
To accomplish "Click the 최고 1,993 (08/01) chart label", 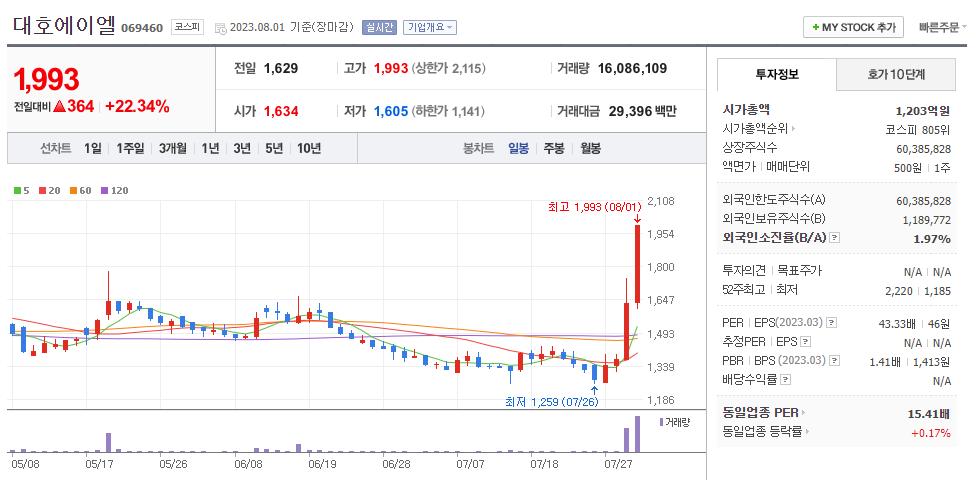I will [x=596, y=206].
